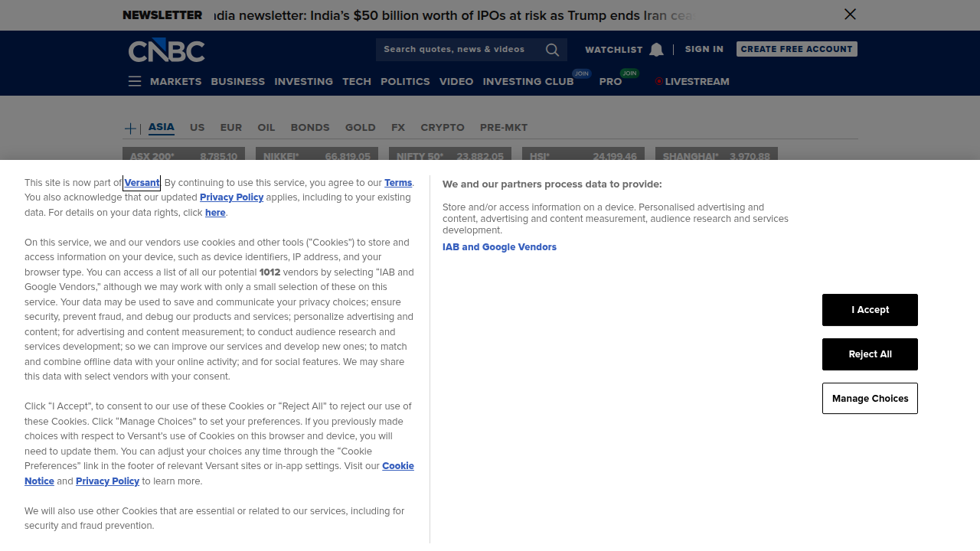Screen dimensions: 980x551
Task: Select the CRYPTO markets tab
Action: coord(443,128)
